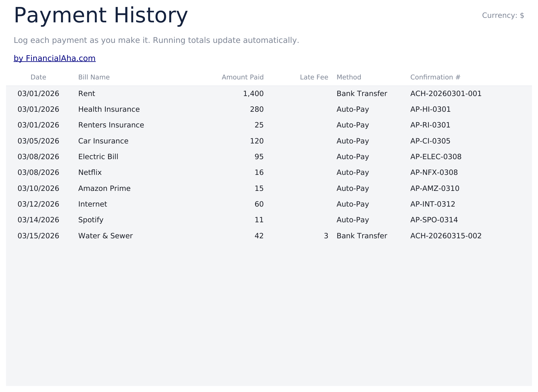538x392 pixels.
Task: Select the Method column header
Action: [x=349, y=77]
